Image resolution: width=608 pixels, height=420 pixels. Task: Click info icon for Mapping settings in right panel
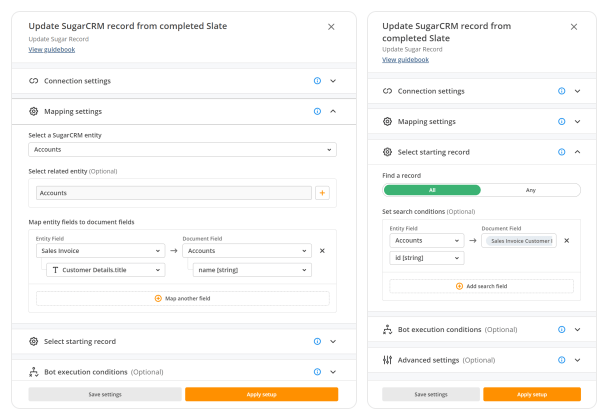click(561, 121)
